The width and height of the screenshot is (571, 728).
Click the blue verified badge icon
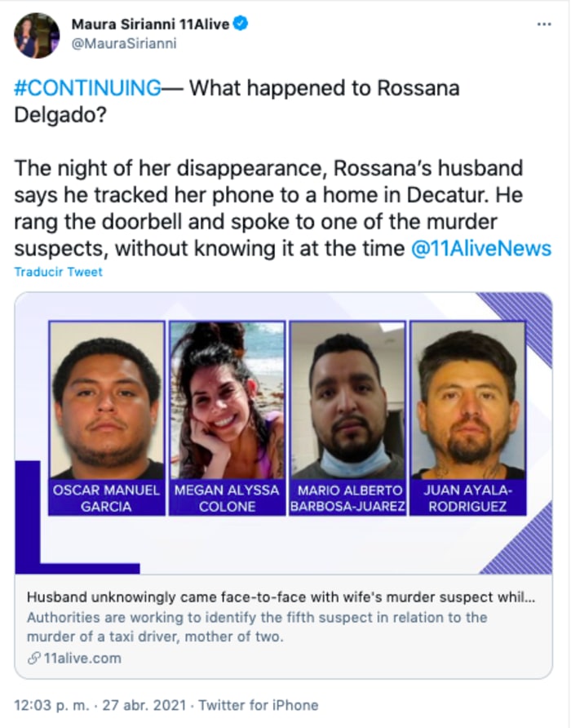240,23
